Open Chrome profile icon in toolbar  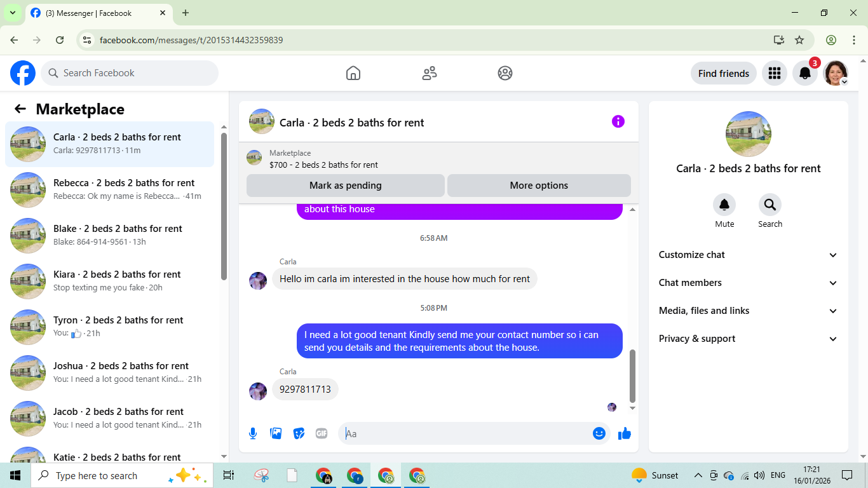831,40
